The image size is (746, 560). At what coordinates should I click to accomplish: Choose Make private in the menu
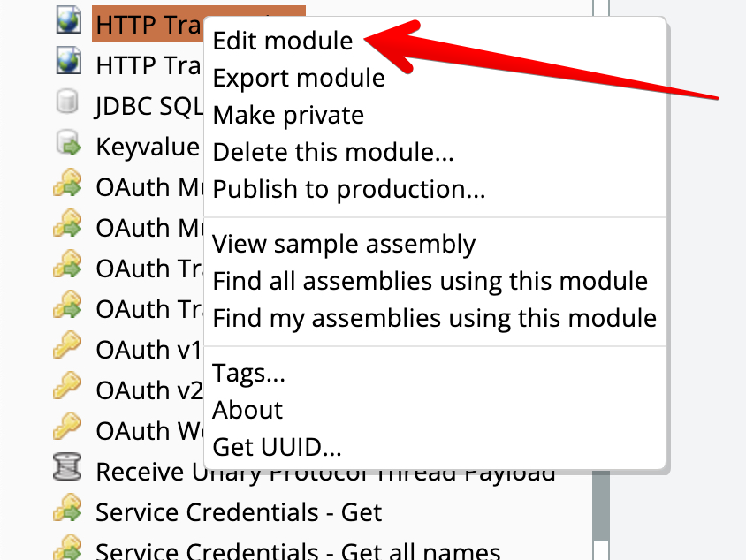click(x=288, y=115)
